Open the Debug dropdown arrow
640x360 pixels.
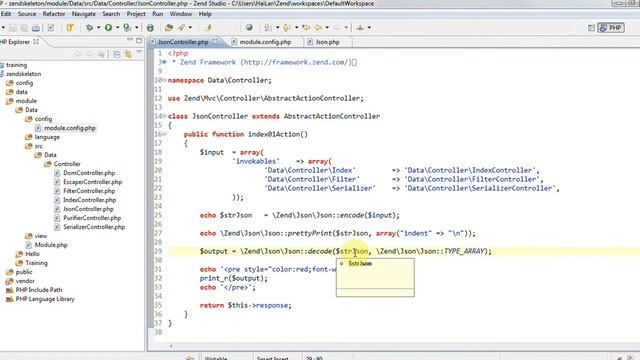pos(98,28)
